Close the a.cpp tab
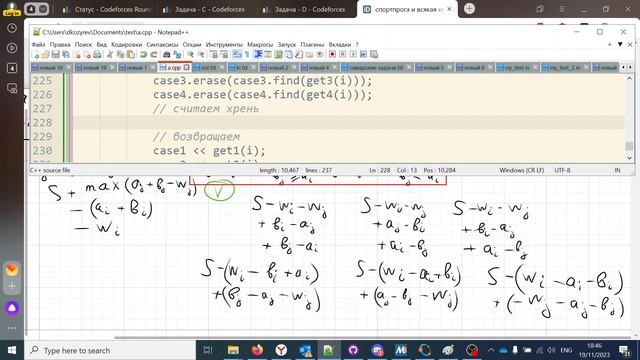 [x=187, y=67]
